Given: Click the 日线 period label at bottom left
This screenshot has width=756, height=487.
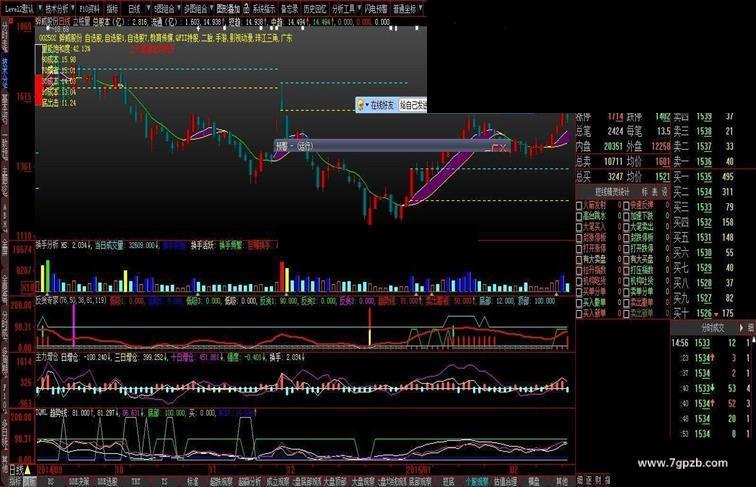Looking at the screenshot, I should point(16,469).
